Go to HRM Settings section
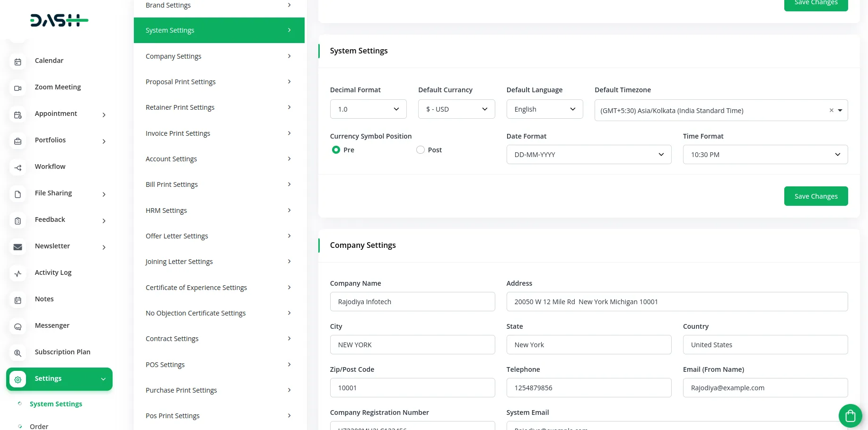Image resolution: width=868 pixels, height=430 pixels. pyautogui.click(x=219, y=211)
